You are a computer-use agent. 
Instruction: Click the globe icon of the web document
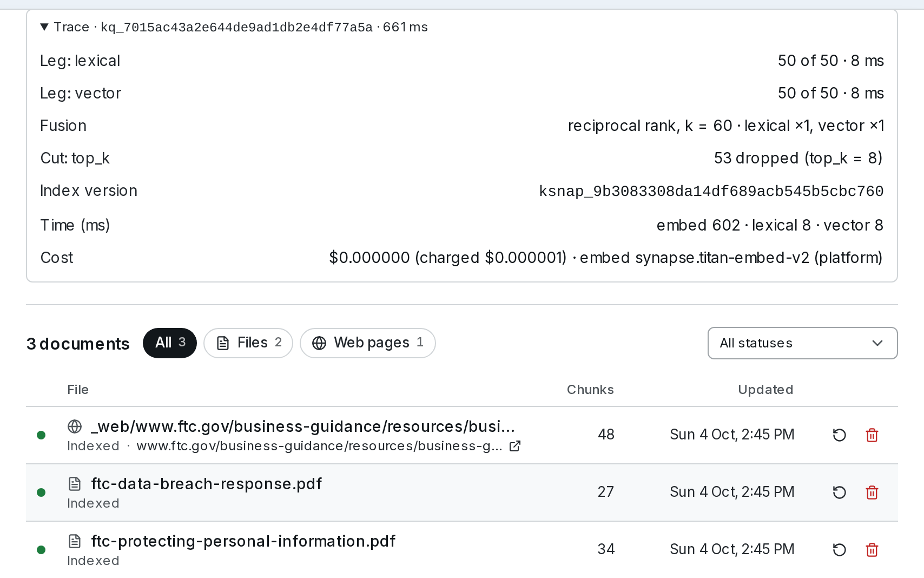coord(75,426)
